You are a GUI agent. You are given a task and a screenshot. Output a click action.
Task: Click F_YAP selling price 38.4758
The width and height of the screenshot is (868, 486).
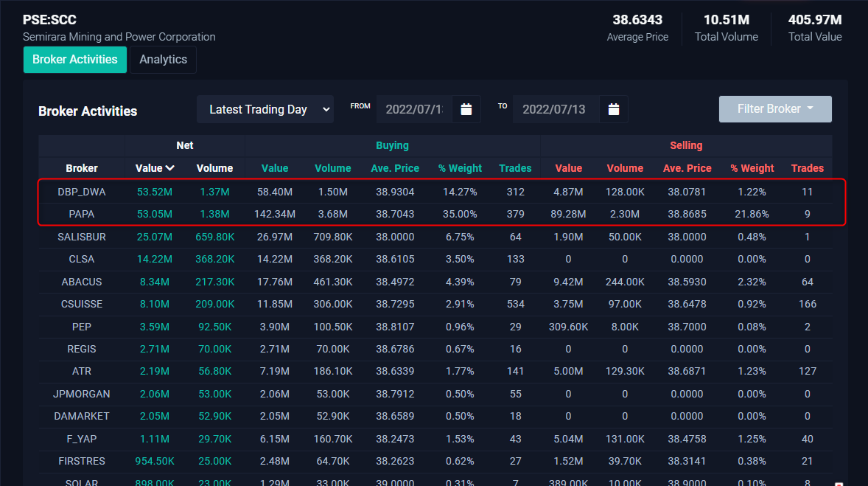pyautogui.click(x=687, y=438)
